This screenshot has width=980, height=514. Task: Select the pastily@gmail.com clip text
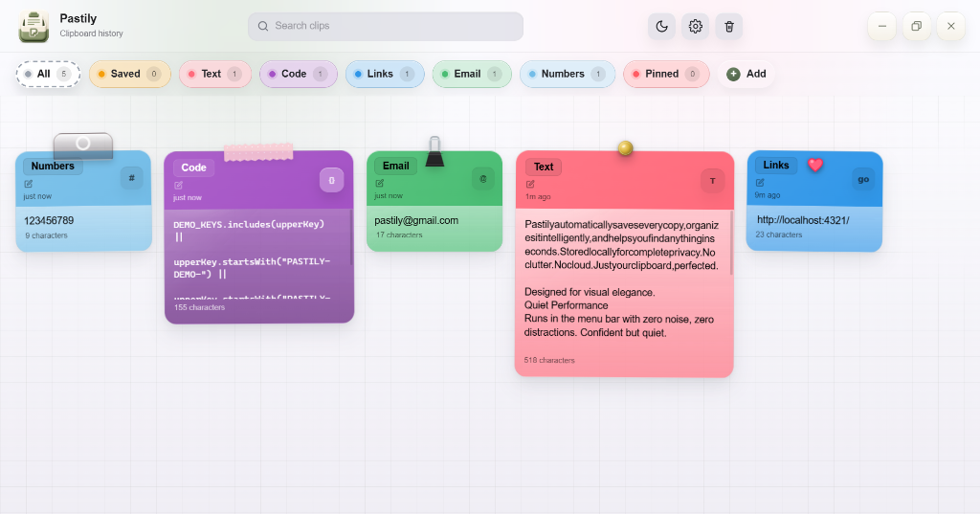416,220
